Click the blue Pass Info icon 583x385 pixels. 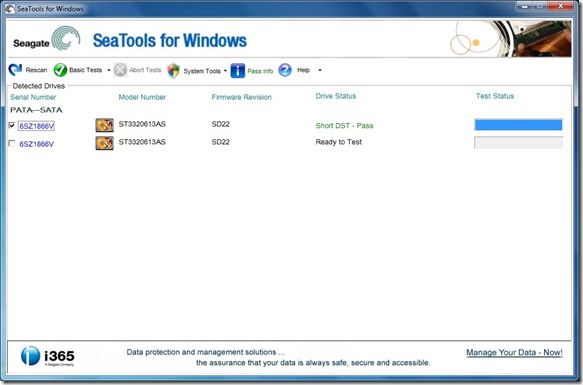238,70
